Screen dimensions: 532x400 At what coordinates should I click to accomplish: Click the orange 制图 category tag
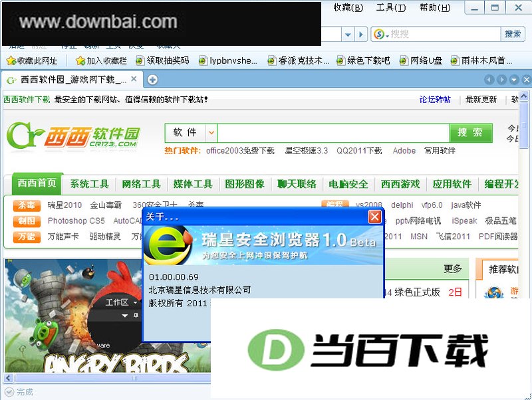coord(27,221)
